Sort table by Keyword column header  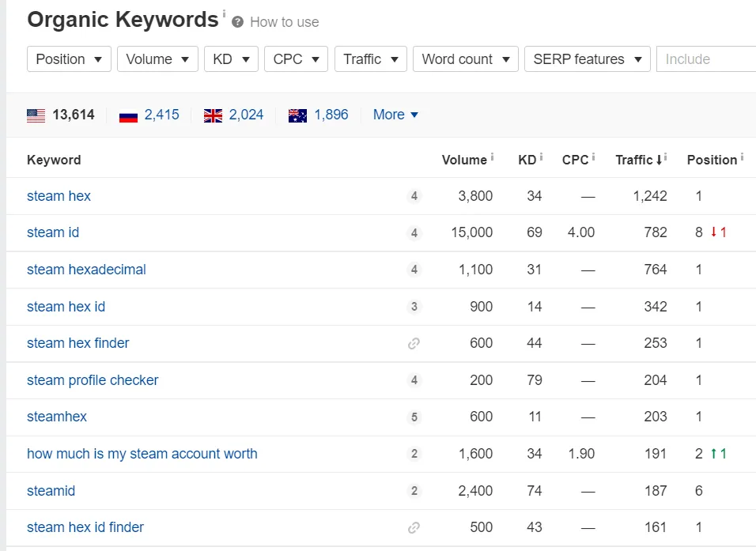tap(54, 160)
